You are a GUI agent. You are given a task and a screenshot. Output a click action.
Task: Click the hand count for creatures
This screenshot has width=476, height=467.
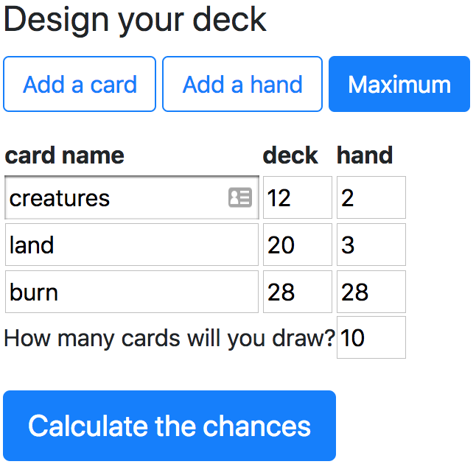(x=371, y=197)
